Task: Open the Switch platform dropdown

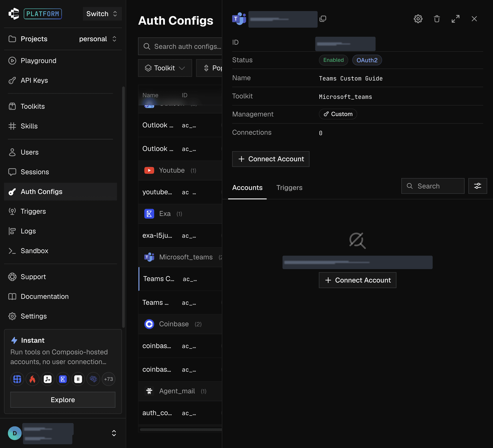Action: (x=102, y=14)
